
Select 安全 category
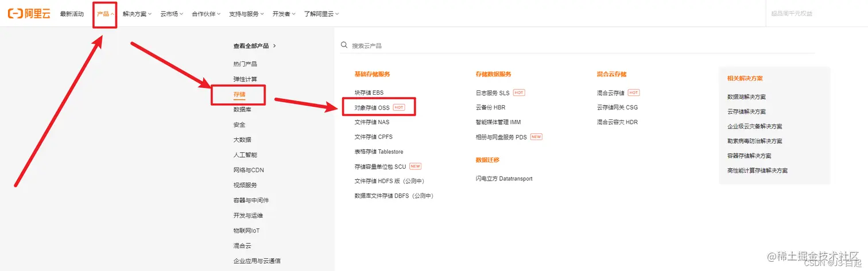pos(239,124)
